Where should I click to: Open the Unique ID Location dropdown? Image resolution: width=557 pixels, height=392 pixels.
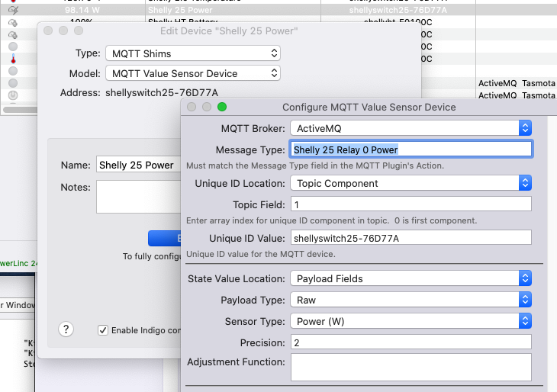411,183
